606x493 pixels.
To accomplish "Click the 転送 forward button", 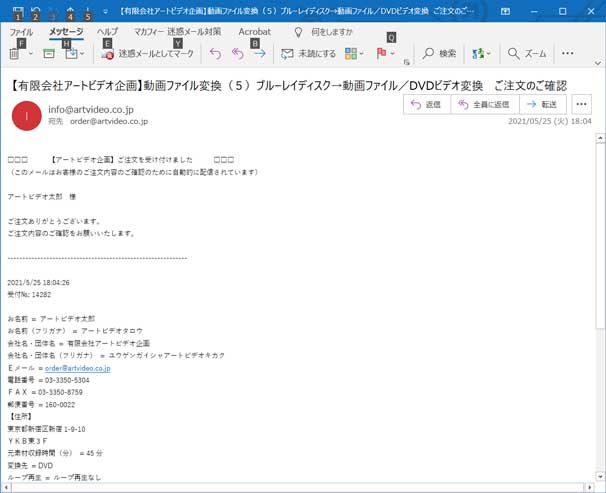I will coord(543,104).
